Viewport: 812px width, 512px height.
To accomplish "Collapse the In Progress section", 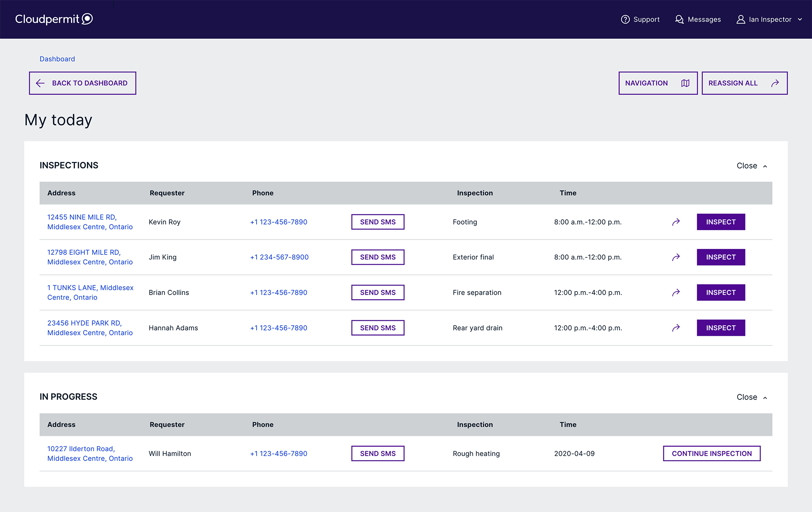I will pos(752,397).
